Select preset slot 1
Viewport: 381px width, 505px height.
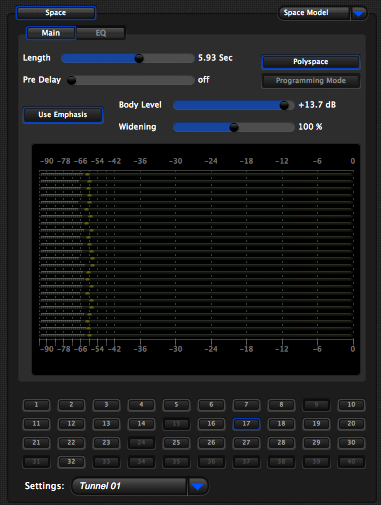(x=36, y=405)
